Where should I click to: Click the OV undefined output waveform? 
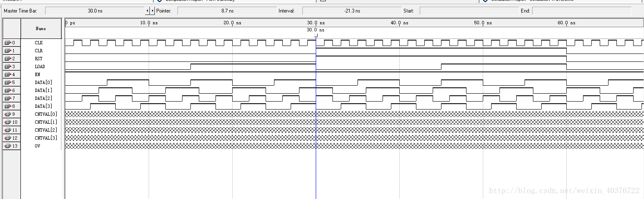(x=354, y=146)
